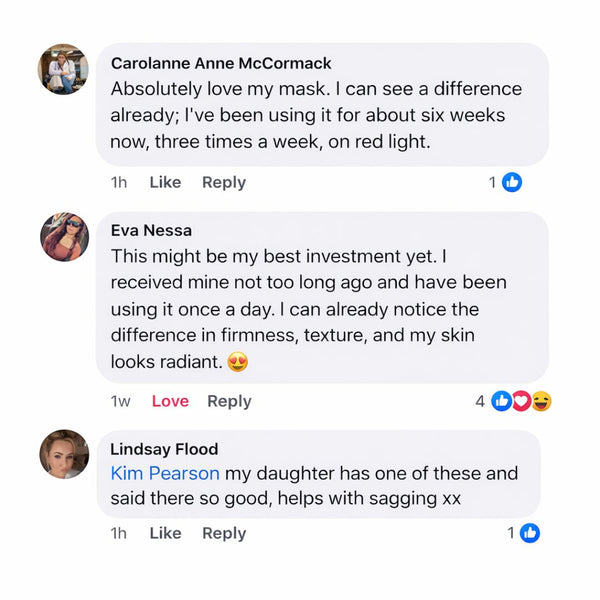Open Lindsay Flood's profile picture
The image size is (600, 600).
pos(64,454)
